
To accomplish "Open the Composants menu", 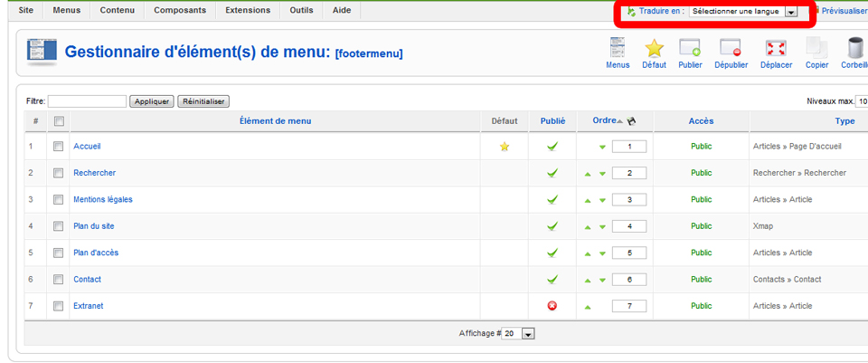I will [179, 10].
